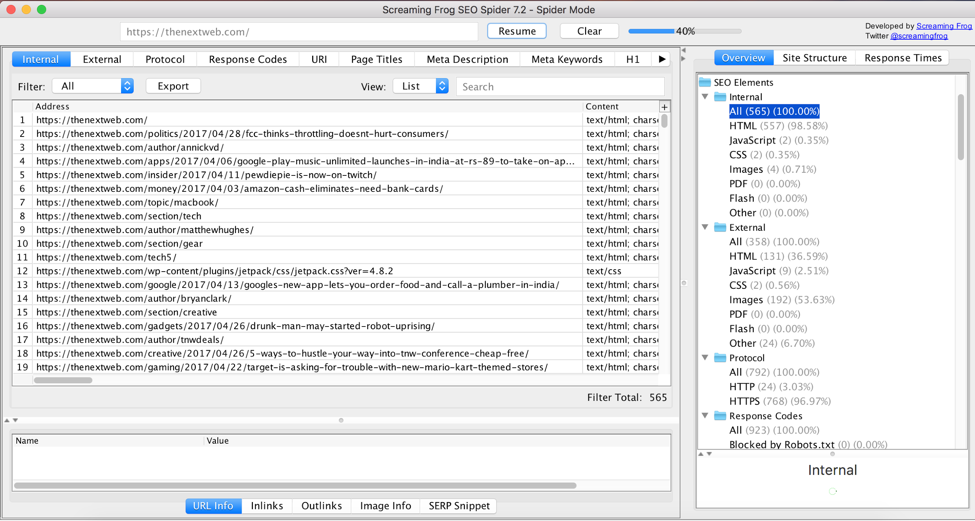This screenshot has height=521, width=975.
Task: Select the Overview tab
Action: point(744,58)
